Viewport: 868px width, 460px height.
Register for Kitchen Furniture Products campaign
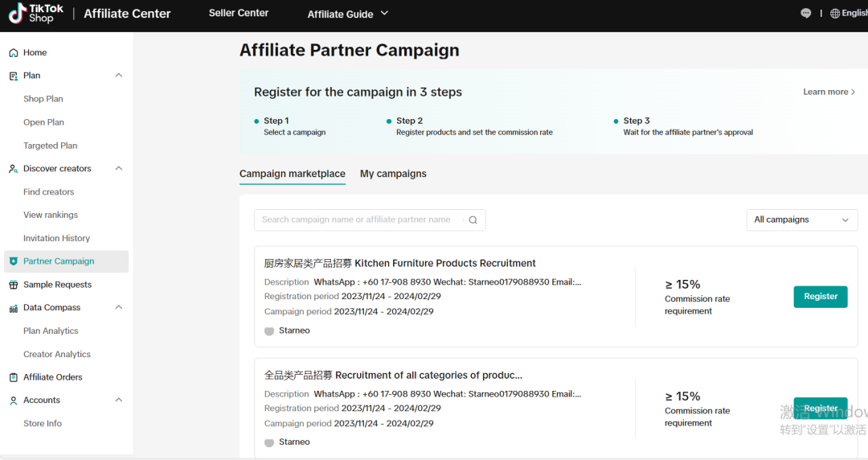[820, 297]
